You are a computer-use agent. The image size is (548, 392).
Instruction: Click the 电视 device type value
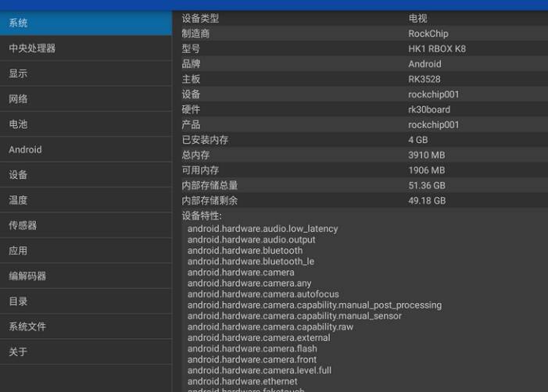coord(417,18)
